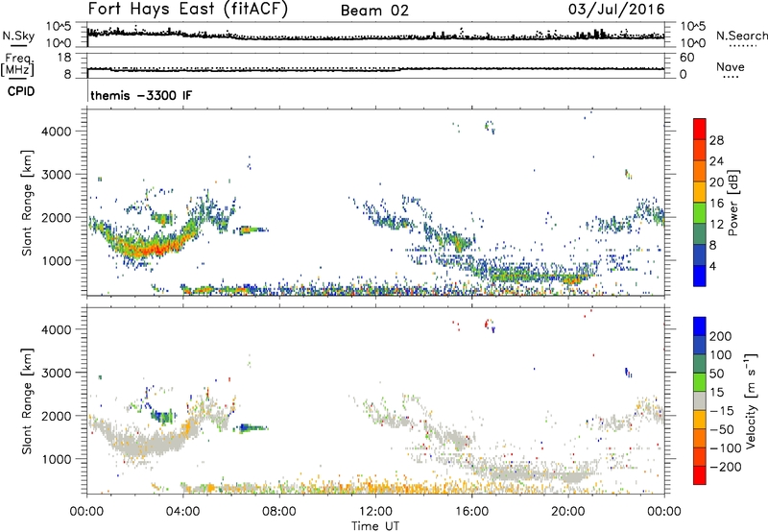Click the '28' power colorbar tick
Image resolution: width=768 pixels, height=532 pixels.
coord(716,140)
